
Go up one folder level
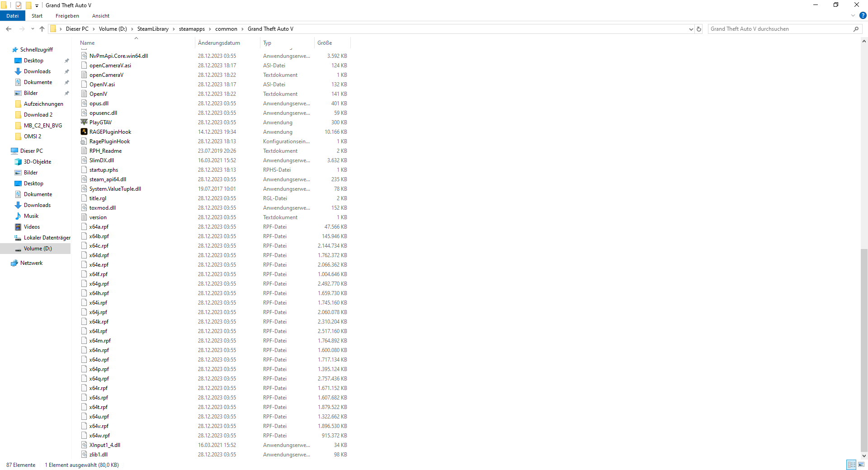42,29
